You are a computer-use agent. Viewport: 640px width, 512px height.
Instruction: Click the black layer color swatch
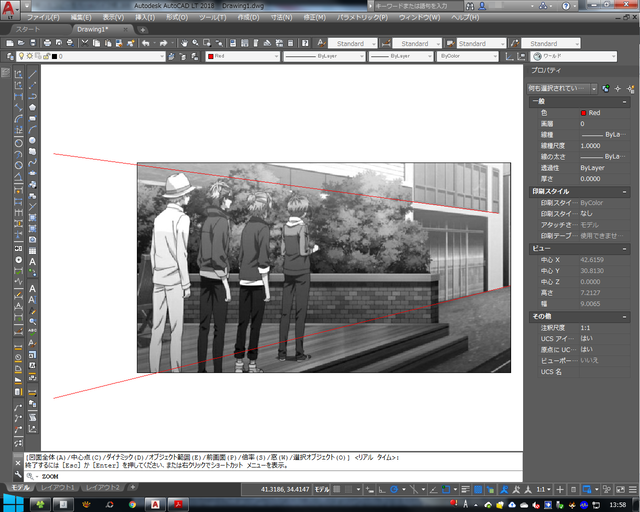[x=54, y=56]
